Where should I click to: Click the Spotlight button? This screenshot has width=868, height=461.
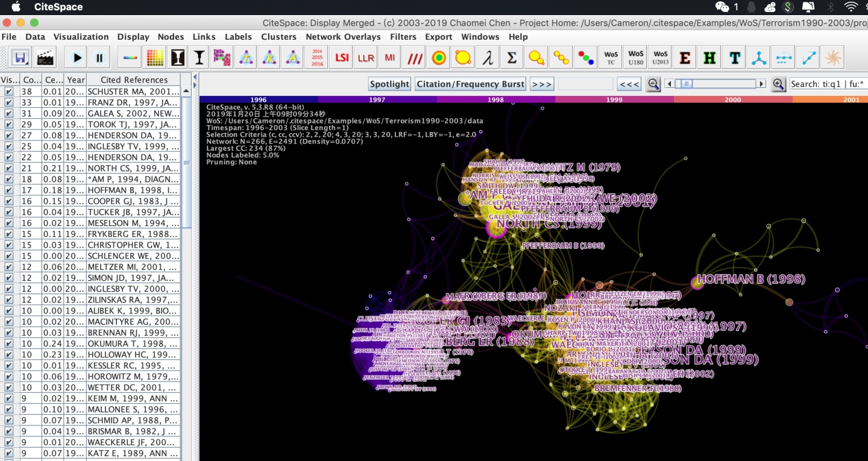(x=389, y=84)
